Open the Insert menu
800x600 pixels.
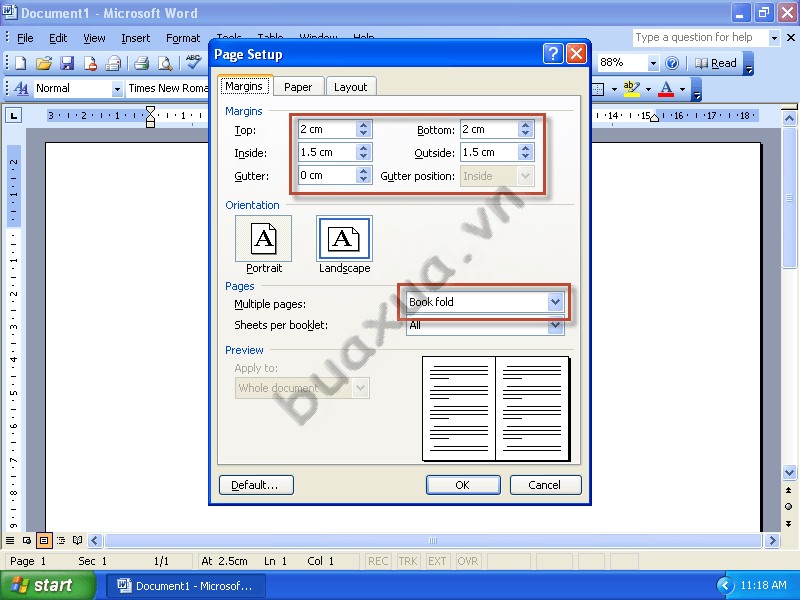point(136,38)
